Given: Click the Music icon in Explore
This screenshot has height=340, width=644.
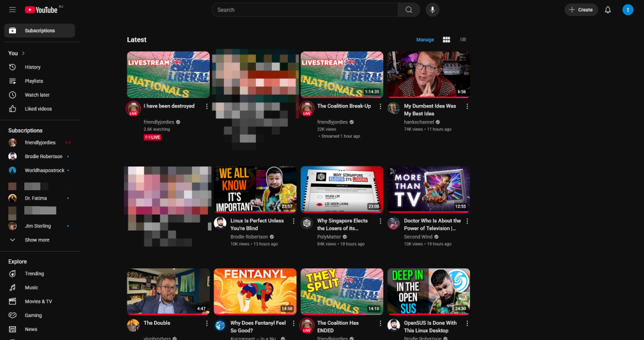Looking at the screenshot, I should tap(13, 287).
